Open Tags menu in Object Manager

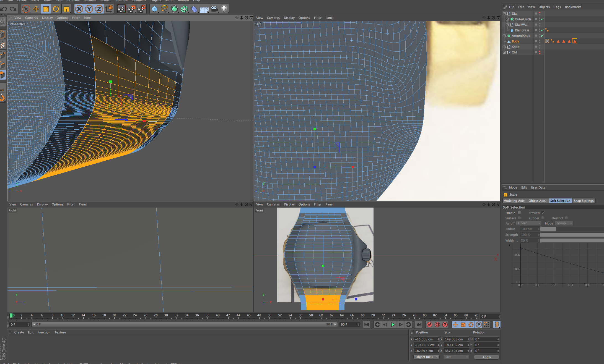point(557,7)
